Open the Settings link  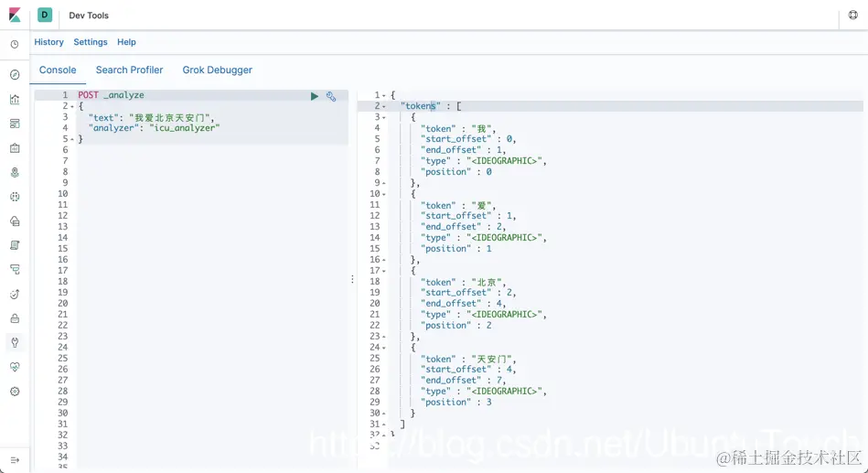pyautogui.click(x=91, y=42)
